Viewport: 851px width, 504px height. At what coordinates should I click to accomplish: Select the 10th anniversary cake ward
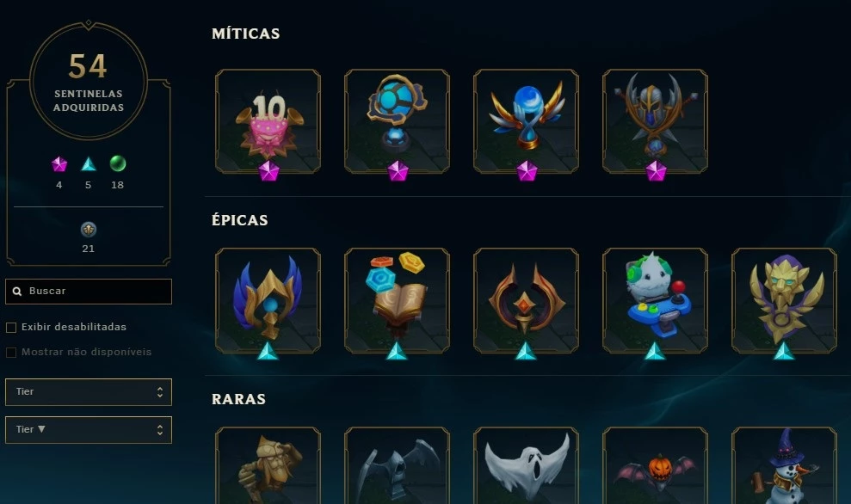268,121
